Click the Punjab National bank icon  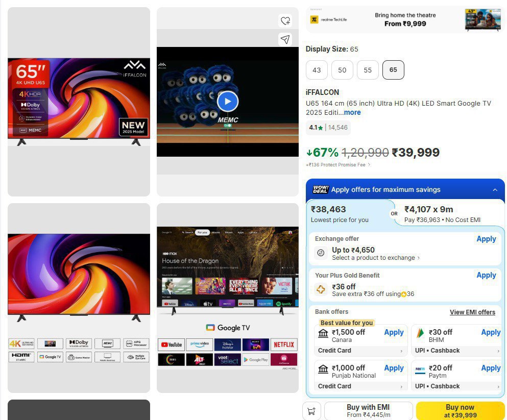pyautogui.click(x=323, y=369)
